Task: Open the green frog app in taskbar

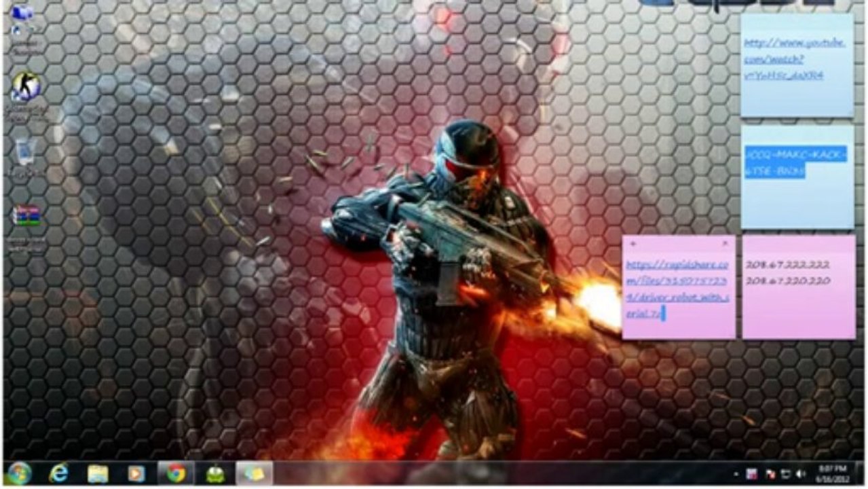Action: [215, 473]
